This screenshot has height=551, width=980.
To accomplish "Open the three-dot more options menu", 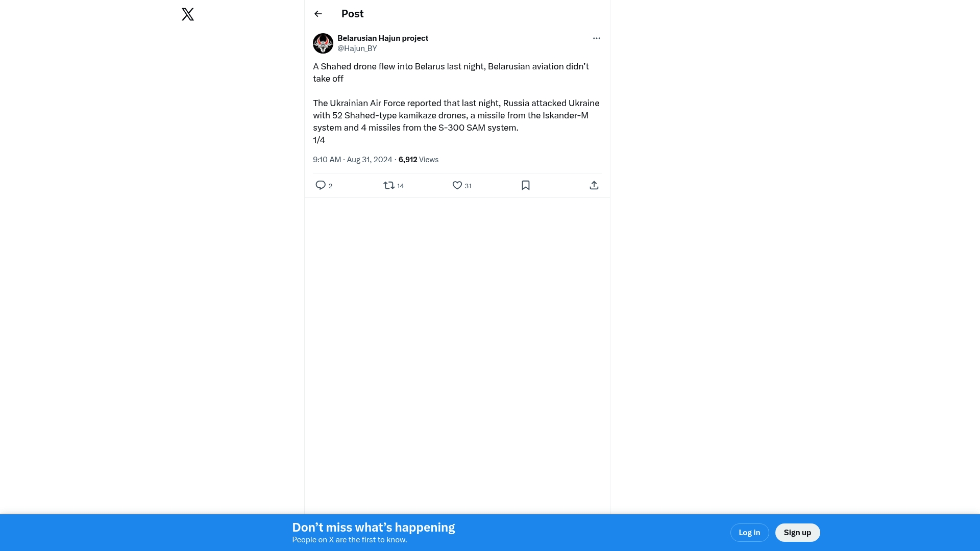I will 597,38.
